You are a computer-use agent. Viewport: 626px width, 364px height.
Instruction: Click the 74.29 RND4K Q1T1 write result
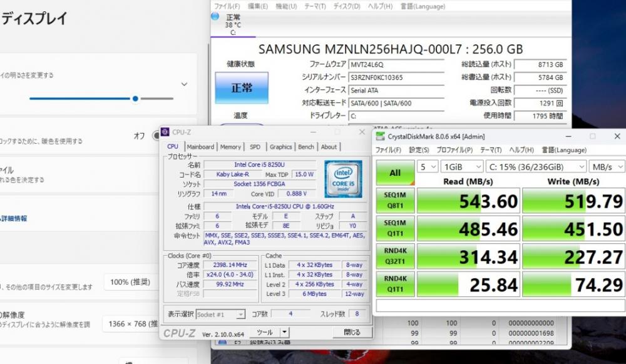pyautogui.click(x=573, y=285)
